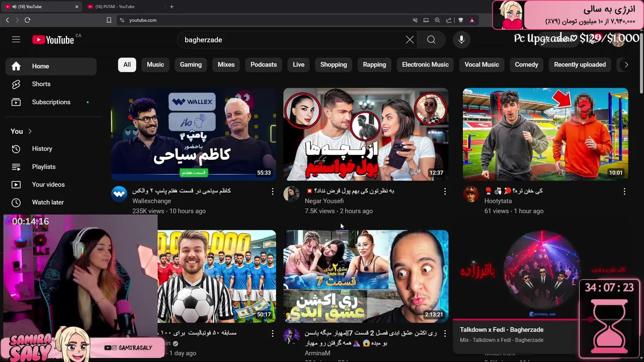Screen dimensions: 644x362
Task: Open Your videos from the sidebar
Action: point(51,185)
